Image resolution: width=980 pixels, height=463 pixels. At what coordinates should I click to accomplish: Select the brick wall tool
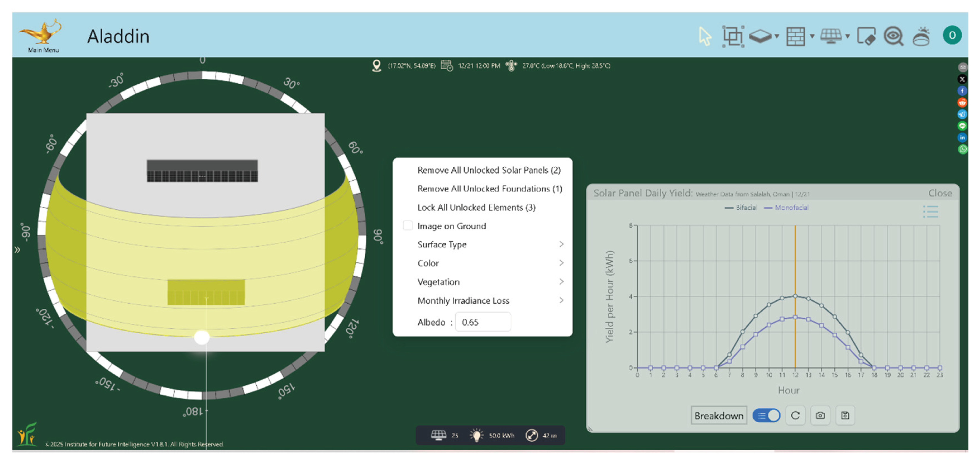tap(795, 37)
